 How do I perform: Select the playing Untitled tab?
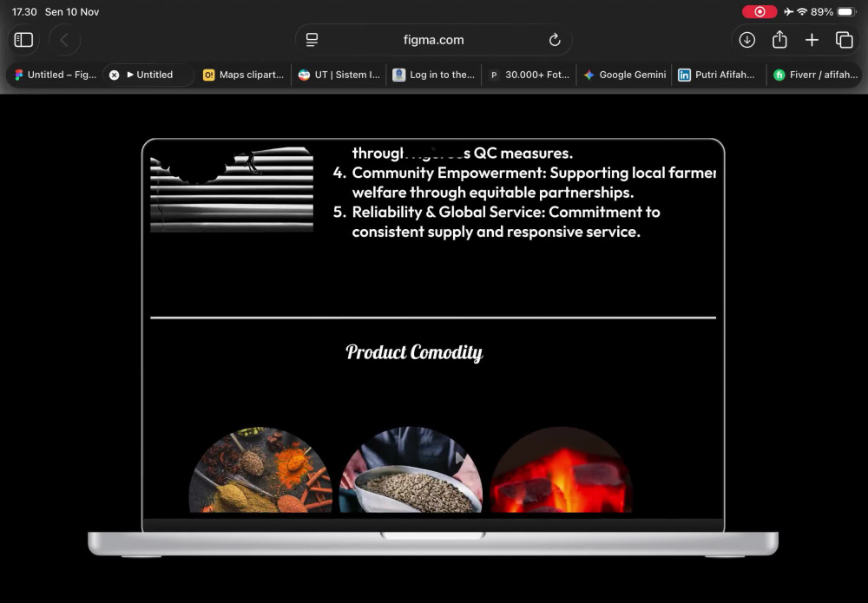pos(149,75)
